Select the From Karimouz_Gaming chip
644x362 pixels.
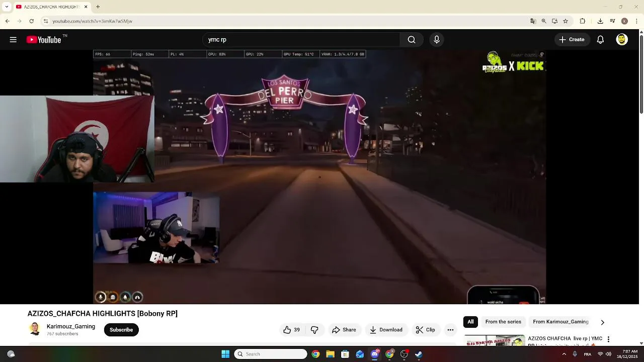coord(560,322)
